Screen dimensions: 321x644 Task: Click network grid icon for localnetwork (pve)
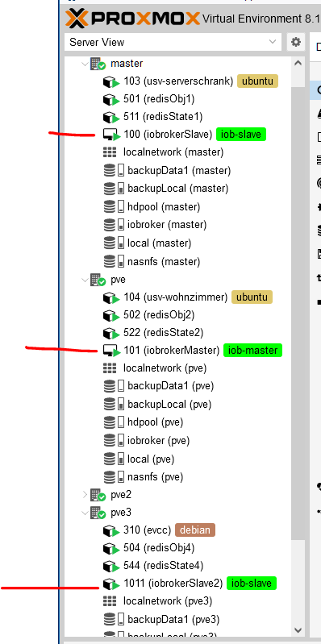tap(110, 368)
